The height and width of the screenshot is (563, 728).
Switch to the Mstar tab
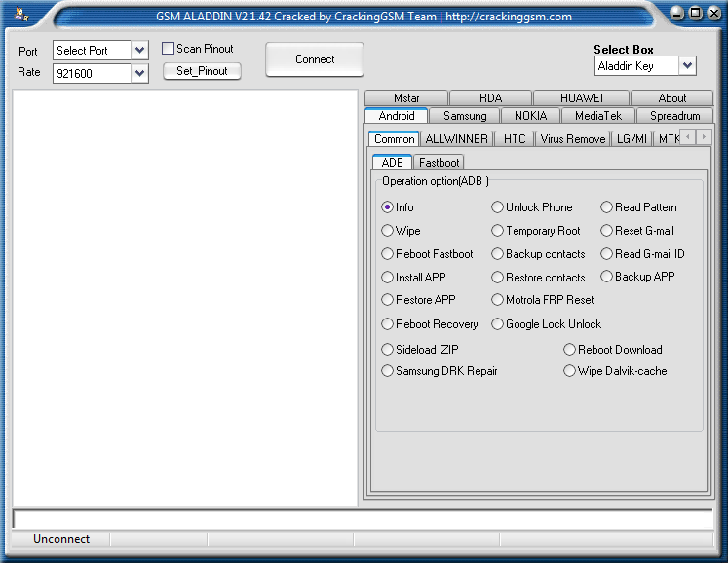coord(406,98)
